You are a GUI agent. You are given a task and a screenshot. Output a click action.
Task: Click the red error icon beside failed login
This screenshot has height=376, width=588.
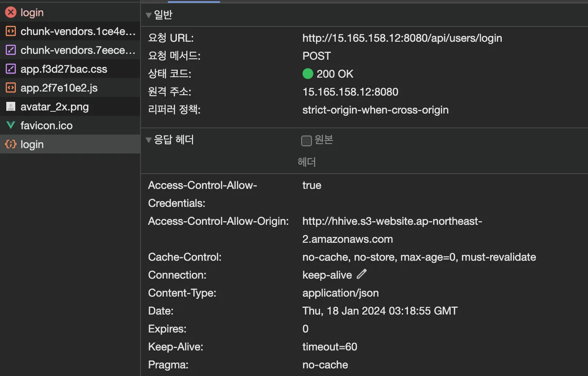pos(11,13)
